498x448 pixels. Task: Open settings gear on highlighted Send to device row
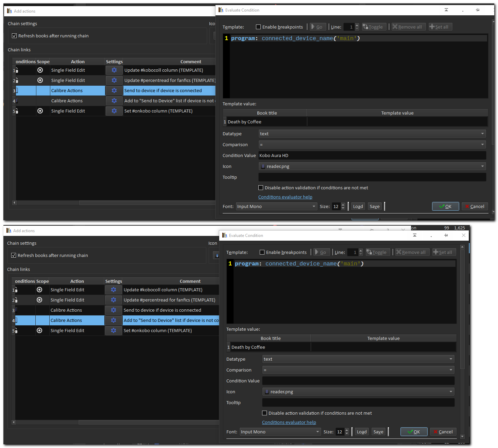coord(114,90)
